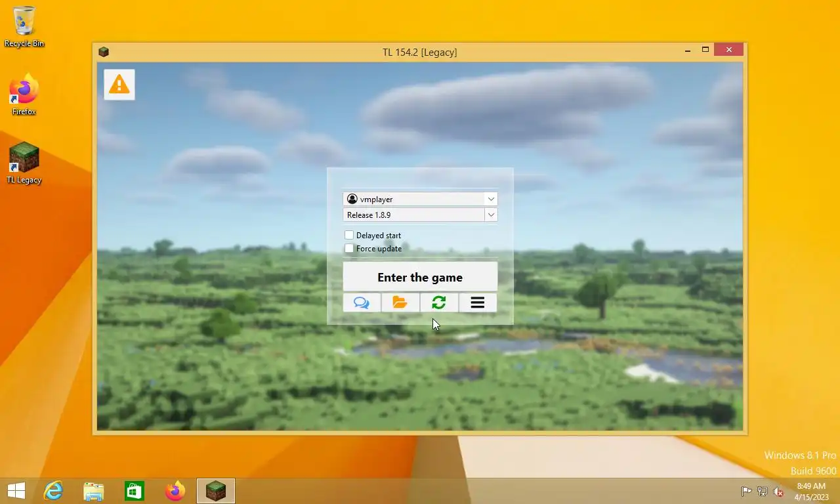Select the TL Legacy desktop shortcut
This screenshot has width=840, height=504.
(x=24, y=163)
